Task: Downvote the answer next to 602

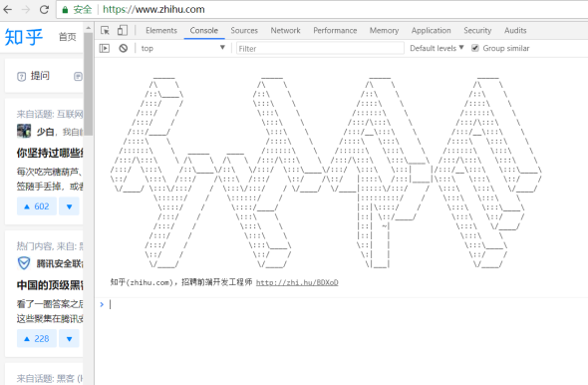Action: (x=69, y=206)
